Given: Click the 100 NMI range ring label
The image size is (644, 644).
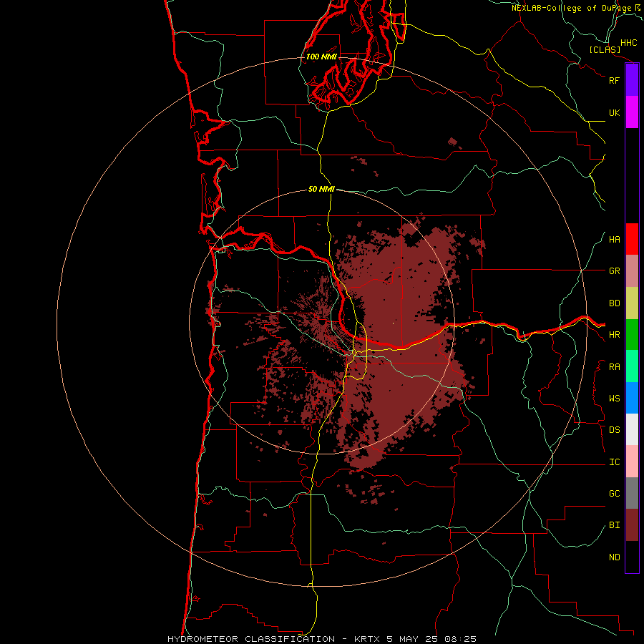Looking at the screenshot, I should click(x=321, y=57).
